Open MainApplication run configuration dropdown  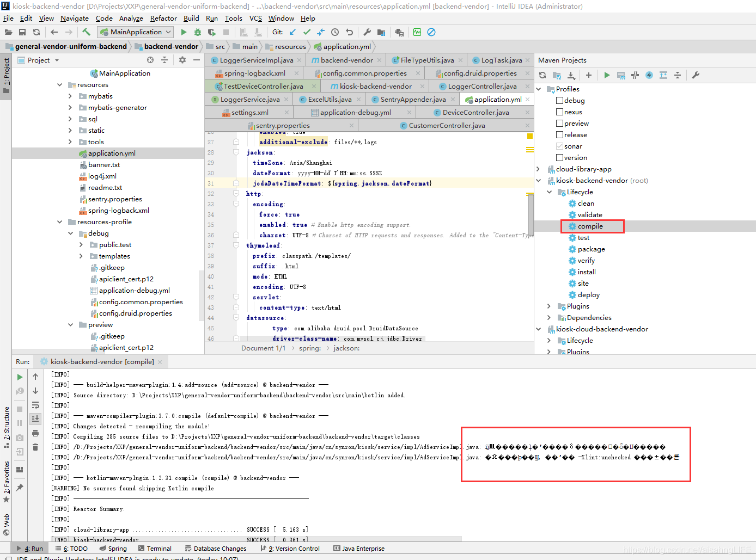point(136,32)
